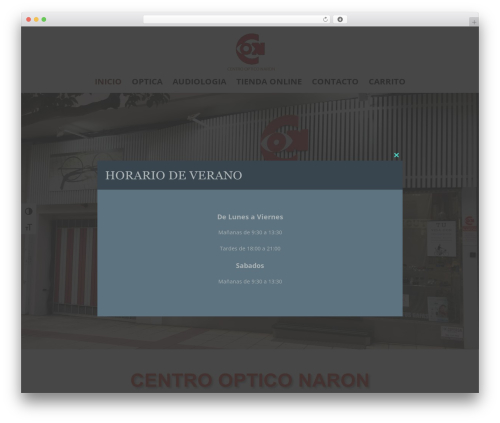Click the large storefront logo in hero image
Image resolution: width=500 pixels, height=423 pixels.
[284, 138]
